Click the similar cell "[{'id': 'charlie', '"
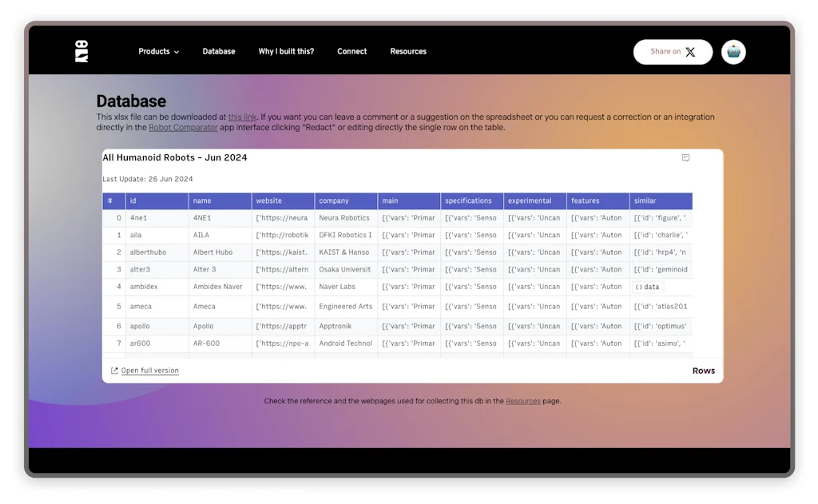Viewport: 818px width, 504px height. click(661, 236)
